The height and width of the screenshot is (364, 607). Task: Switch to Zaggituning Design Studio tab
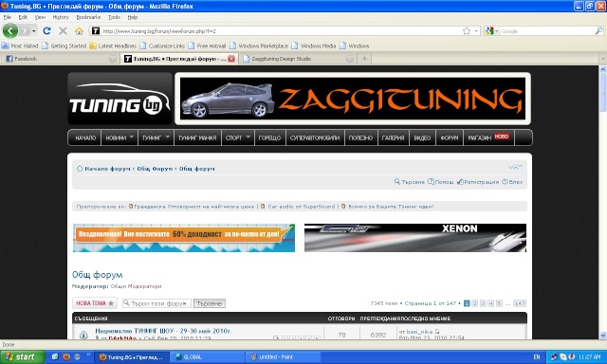tap(297, 59)
